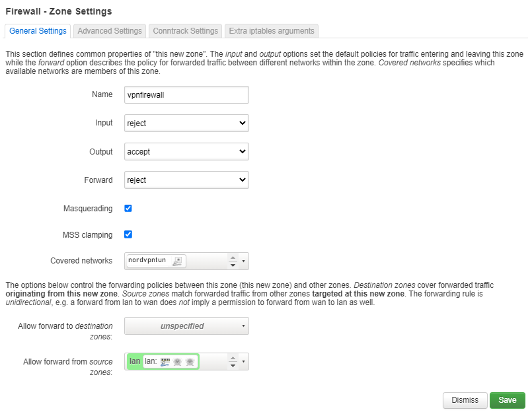Screen dimensions: 532x416
Task: Expand the Forward policy dropdown
Action: (186, 180)
